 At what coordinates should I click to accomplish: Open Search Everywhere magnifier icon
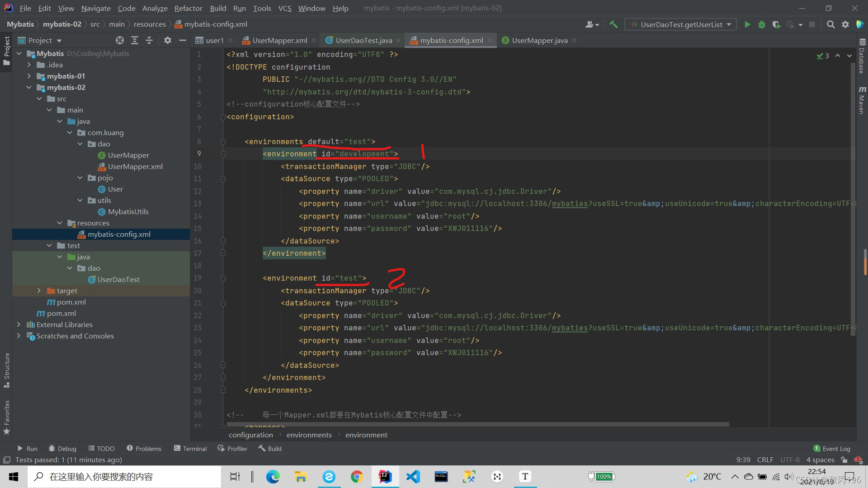coord(830,24)
